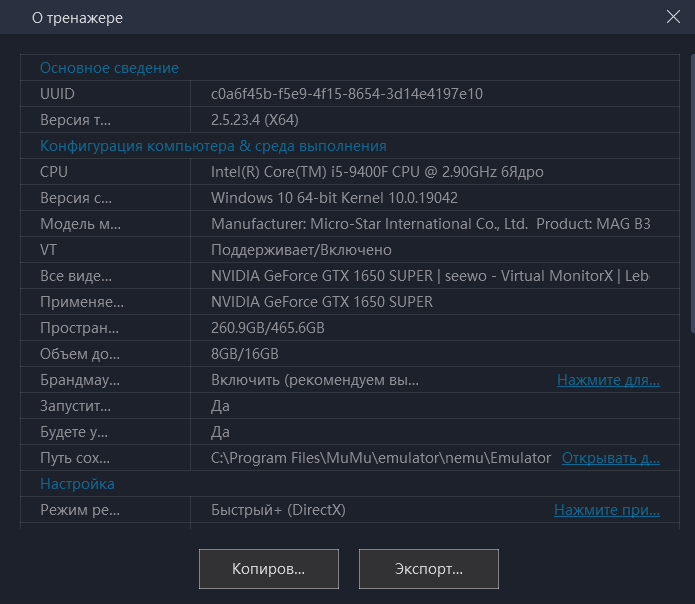
Task: Click the Конфигурация компьютера & среда выполнения header
Action: coord(213,146)
